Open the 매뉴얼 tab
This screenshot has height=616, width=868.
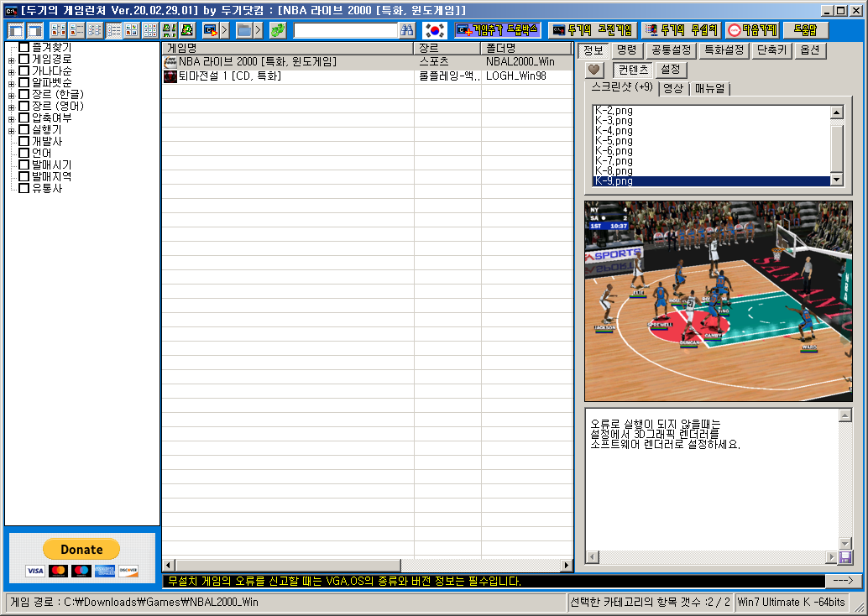(x=709, y=89)
